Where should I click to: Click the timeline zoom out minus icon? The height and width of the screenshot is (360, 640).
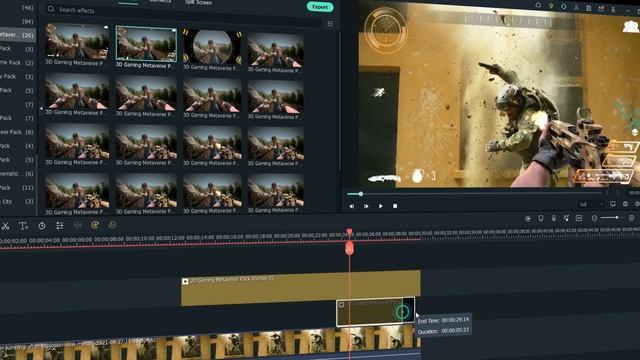(594, 218)
